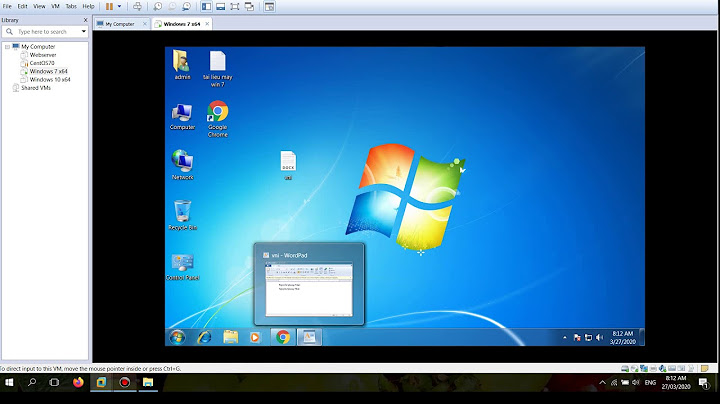Revert VM to previous snapshot
The image size is (720, 404).
(x=172, y=6)
